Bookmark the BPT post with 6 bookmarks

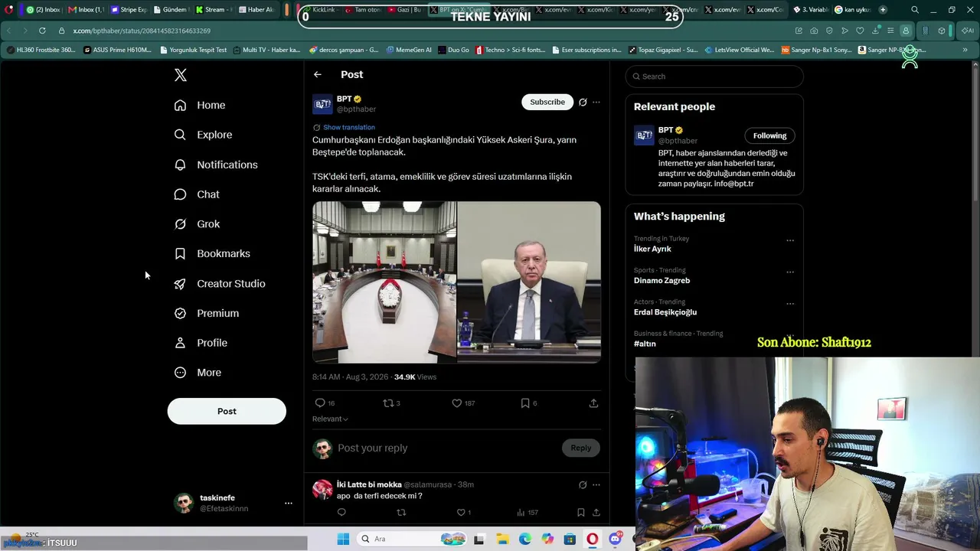pos(529,403)
